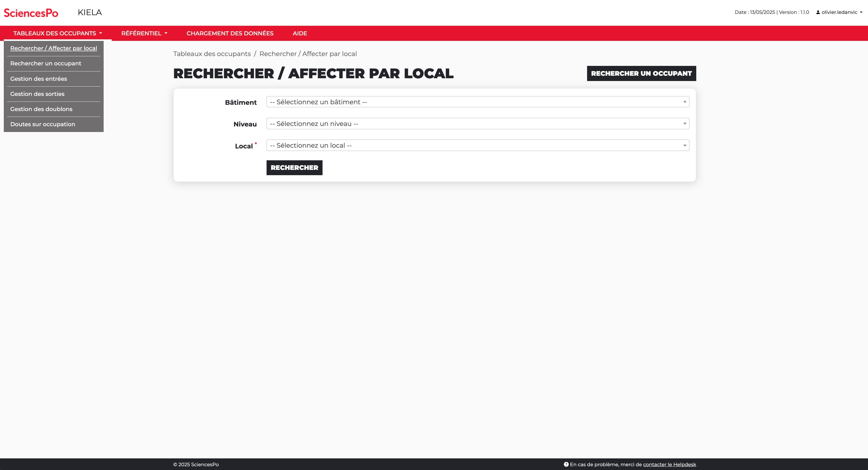
Task: Open Gestion des doublons entry
Action: (41, 109)
